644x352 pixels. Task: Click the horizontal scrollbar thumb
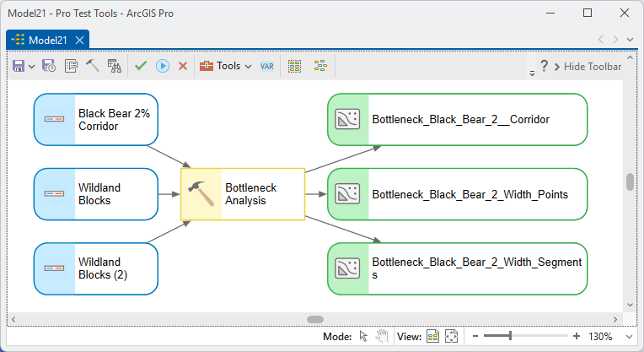(315, 320)
